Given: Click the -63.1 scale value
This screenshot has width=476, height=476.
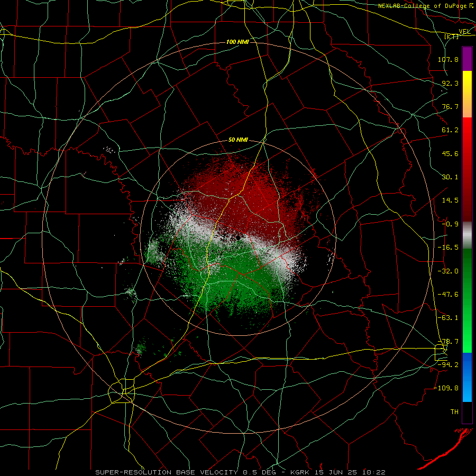Looking at the screenshot, I should tap(448, 318).
